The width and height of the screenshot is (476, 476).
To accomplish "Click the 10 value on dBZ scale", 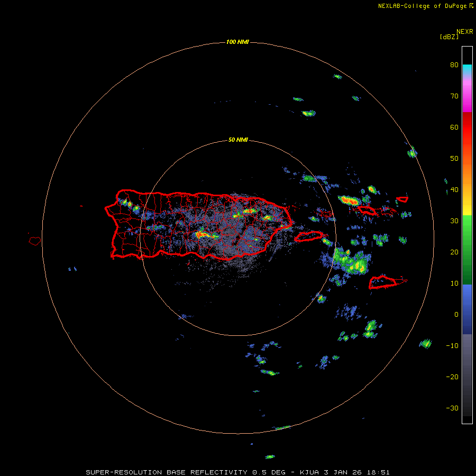I will [454, 283].
